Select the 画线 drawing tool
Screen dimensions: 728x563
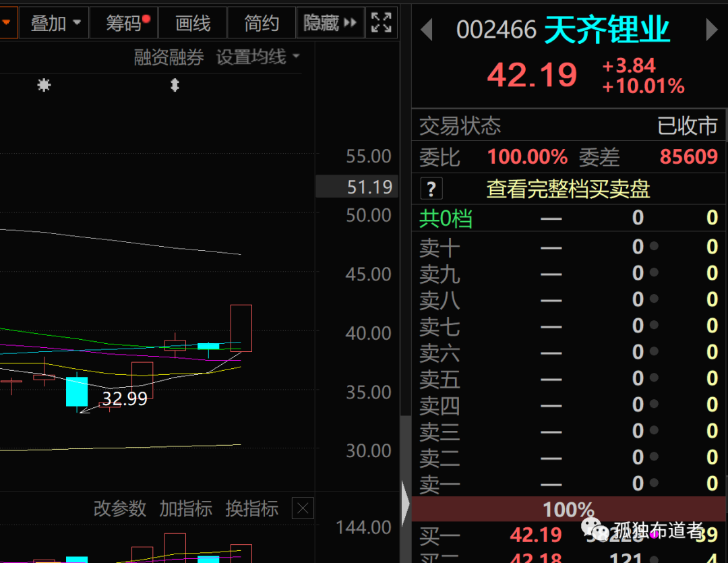[193, 22]
